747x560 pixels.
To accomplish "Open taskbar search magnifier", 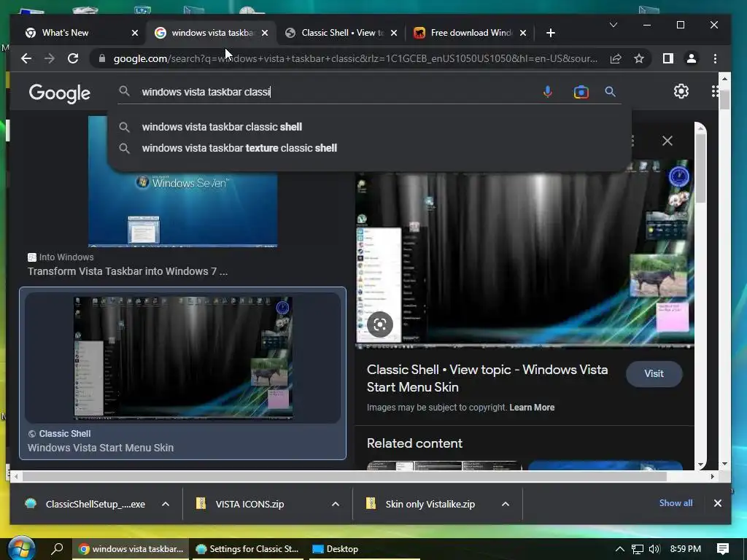I will pos(57,548).
